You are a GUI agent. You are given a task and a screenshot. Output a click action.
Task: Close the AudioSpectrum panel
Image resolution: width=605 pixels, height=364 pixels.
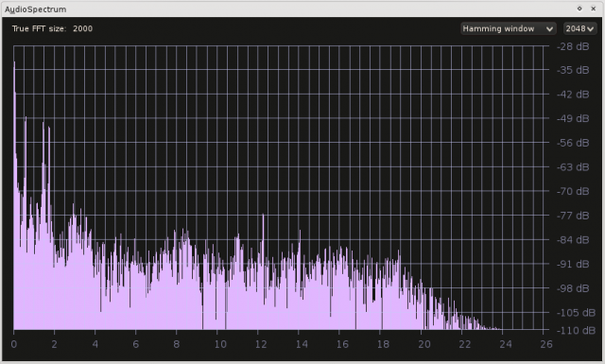[594, 9]
